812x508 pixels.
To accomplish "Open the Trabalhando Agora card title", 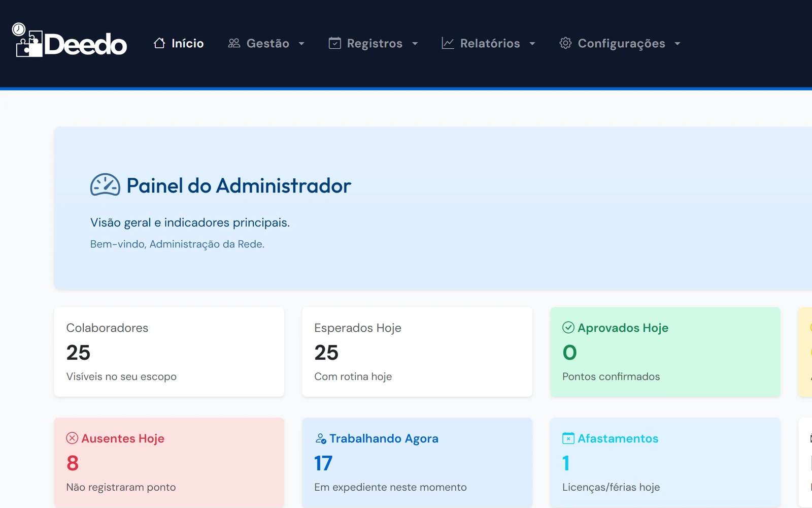I will click(384, 438).
